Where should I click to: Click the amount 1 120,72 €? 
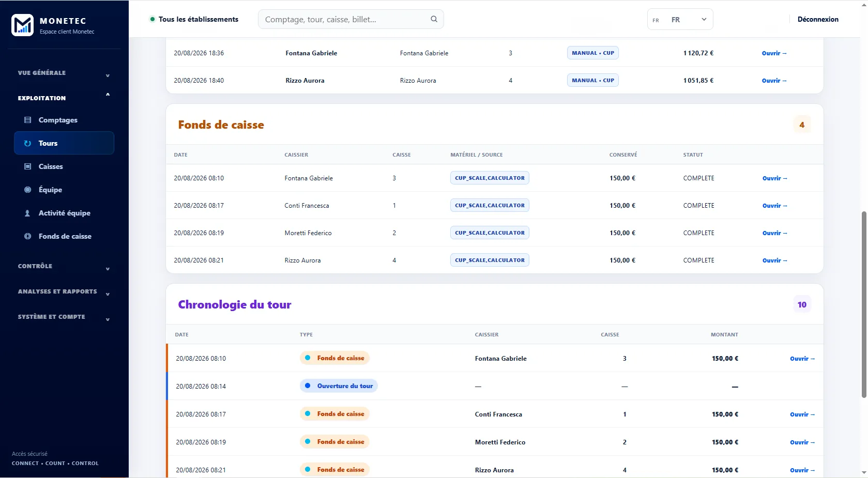698,53
